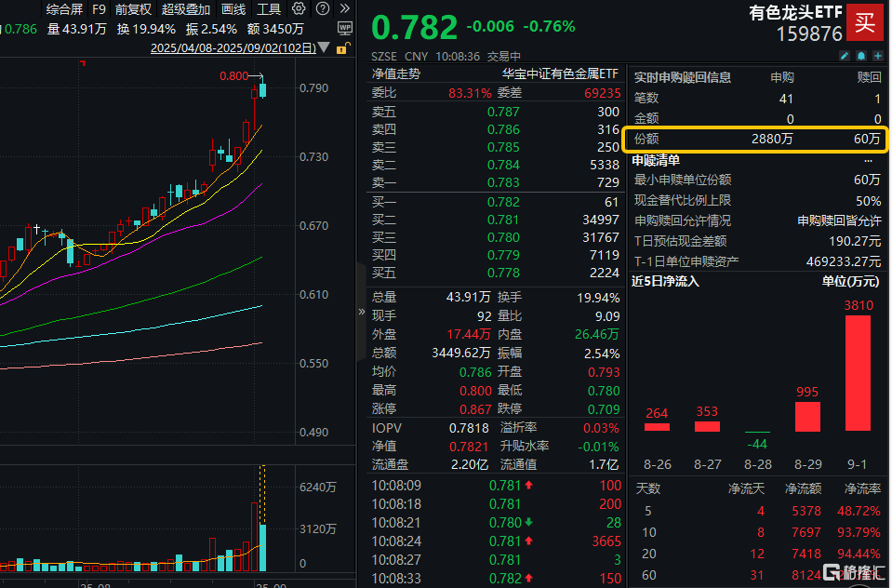
Task: Click the bell alert icon
Action: pyautogui.click(x=861, y=56)
